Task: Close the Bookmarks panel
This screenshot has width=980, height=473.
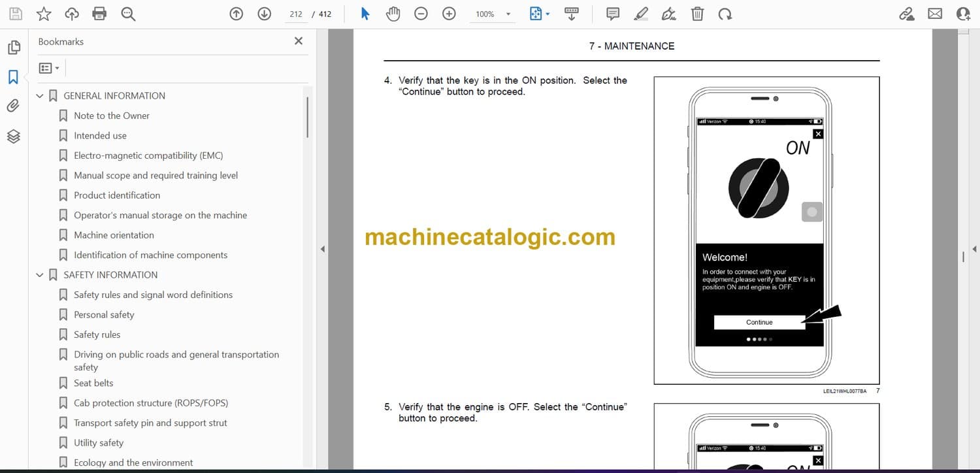Action: 299,41
